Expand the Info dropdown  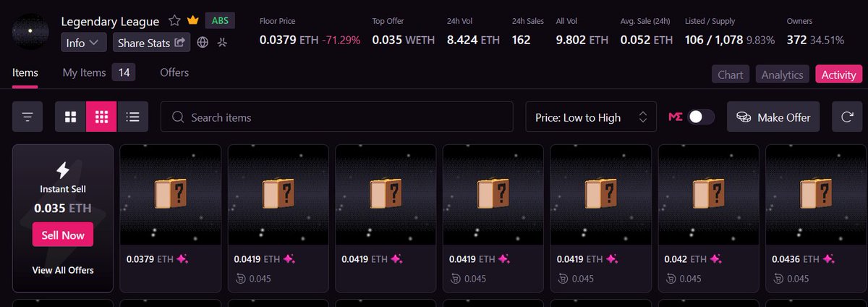tap(84, 43)
